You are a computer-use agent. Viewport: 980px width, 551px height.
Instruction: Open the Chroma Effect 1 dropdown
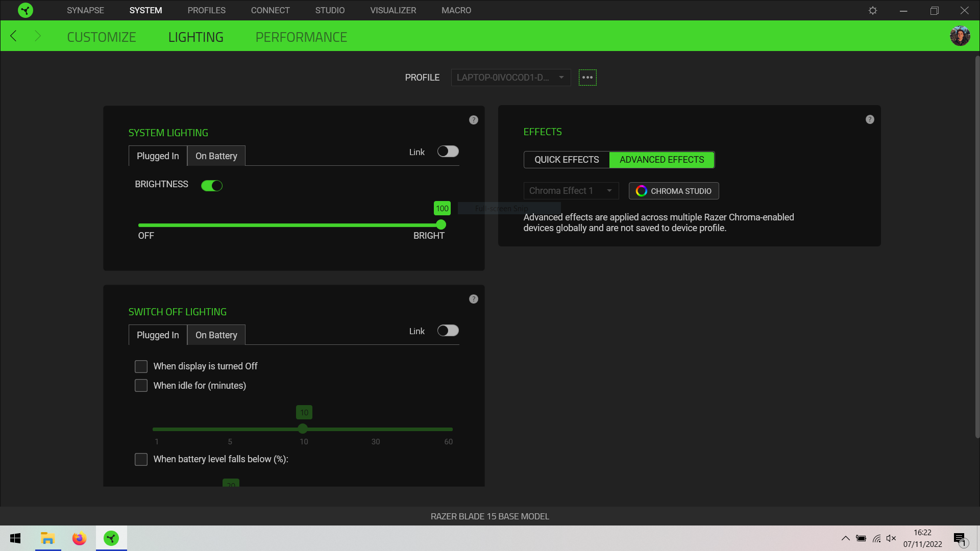tap(571, 190)
